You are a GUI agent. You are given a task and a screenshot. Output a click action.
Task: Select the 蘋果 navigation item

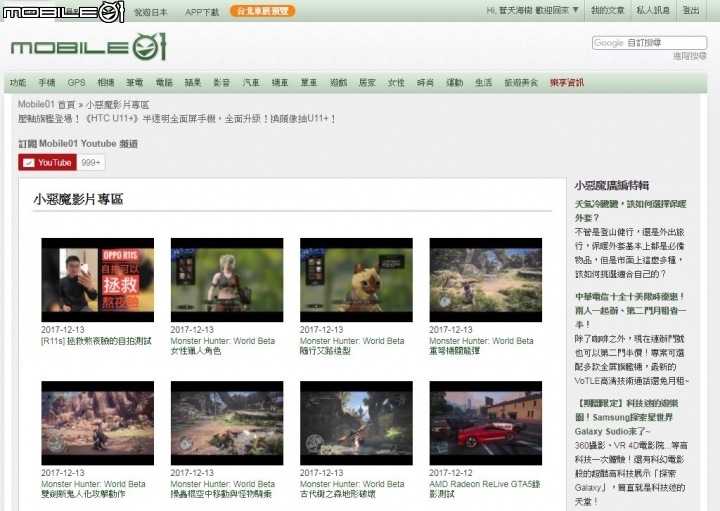point(193,83)
